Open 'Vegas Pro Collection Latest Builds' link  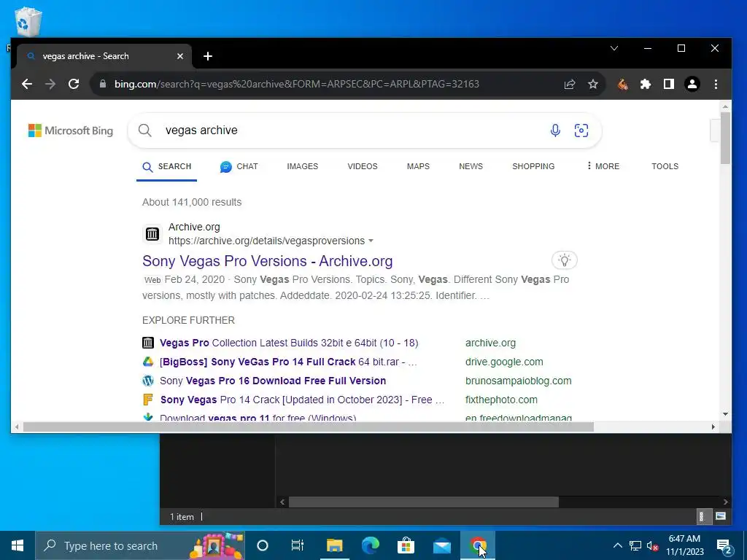click(289, 343)
